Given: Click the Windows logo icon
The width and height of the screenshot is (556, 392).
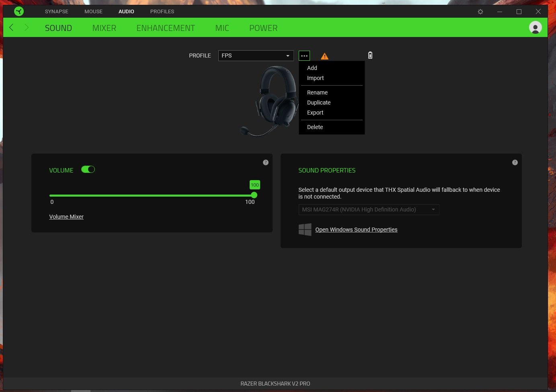Looking at the screenshot, I should tap(305, 230).
